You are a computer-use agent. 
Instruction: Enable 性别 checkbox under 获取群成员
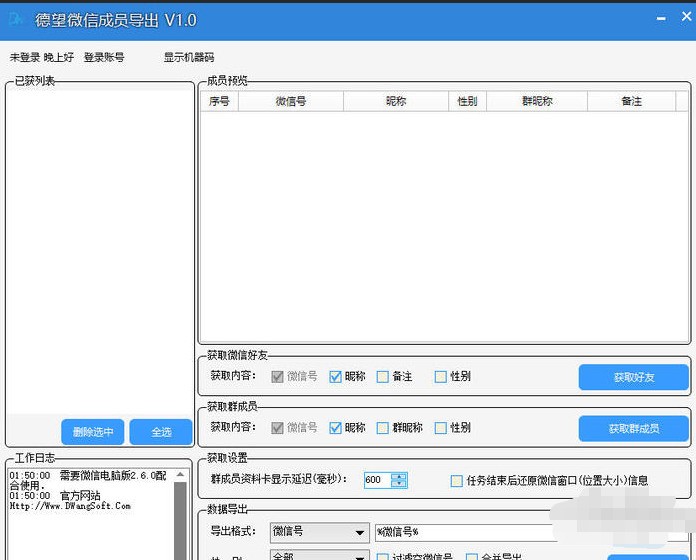[440, 428]
